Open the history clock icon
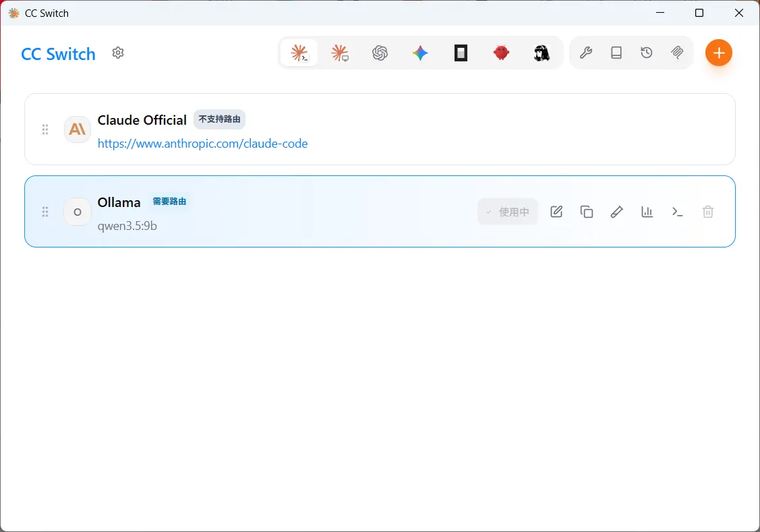This screenshot has width=760, height=532. click(647, 53)
